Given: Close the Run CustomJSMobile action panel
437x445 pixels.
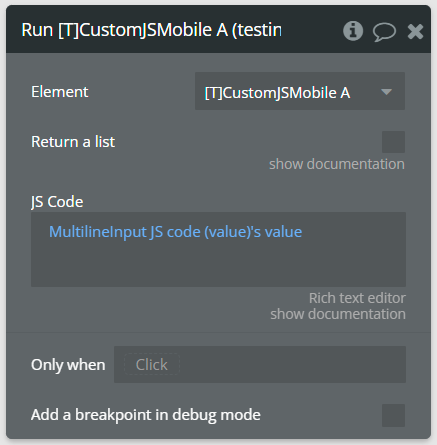Looking at the screenshot, I should (x=415, y=32).
